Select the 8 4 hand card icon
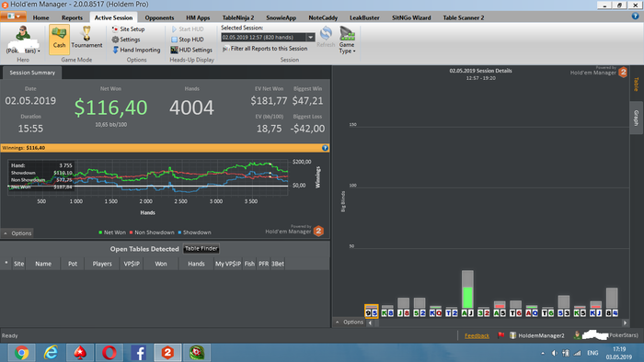Screen dimensions: 644x362 [x=612, y=312]
